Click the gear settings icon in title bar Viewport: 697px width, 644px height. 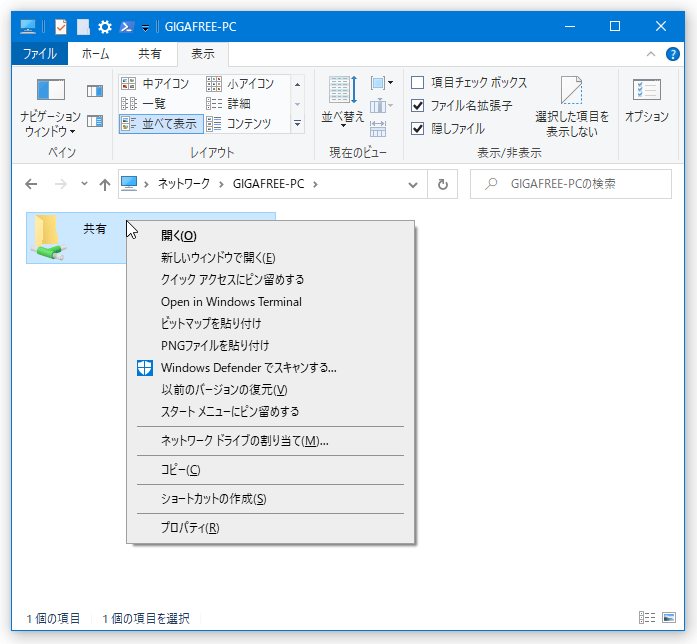105,27
